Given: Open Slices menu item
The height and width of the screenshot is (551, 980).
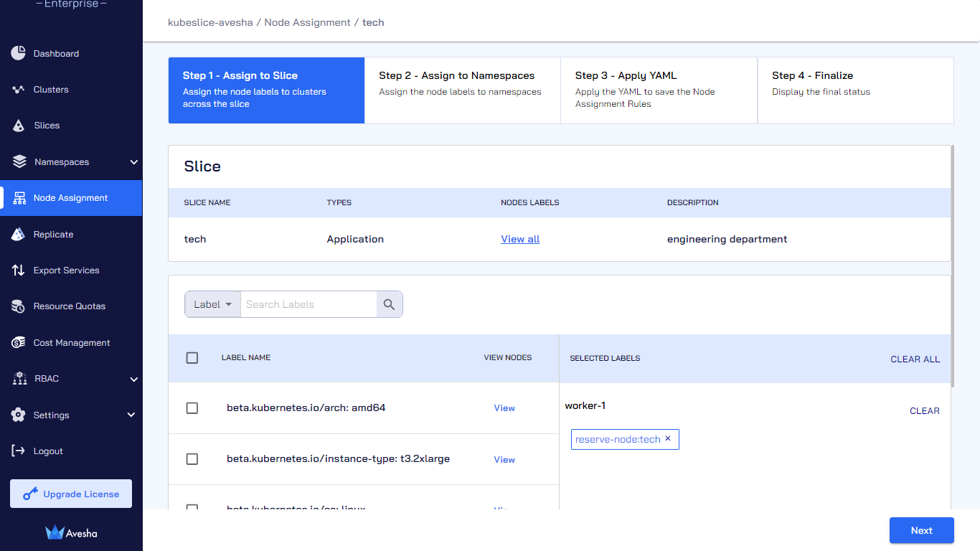Looking at the screenshot, I should click(71, 126).
